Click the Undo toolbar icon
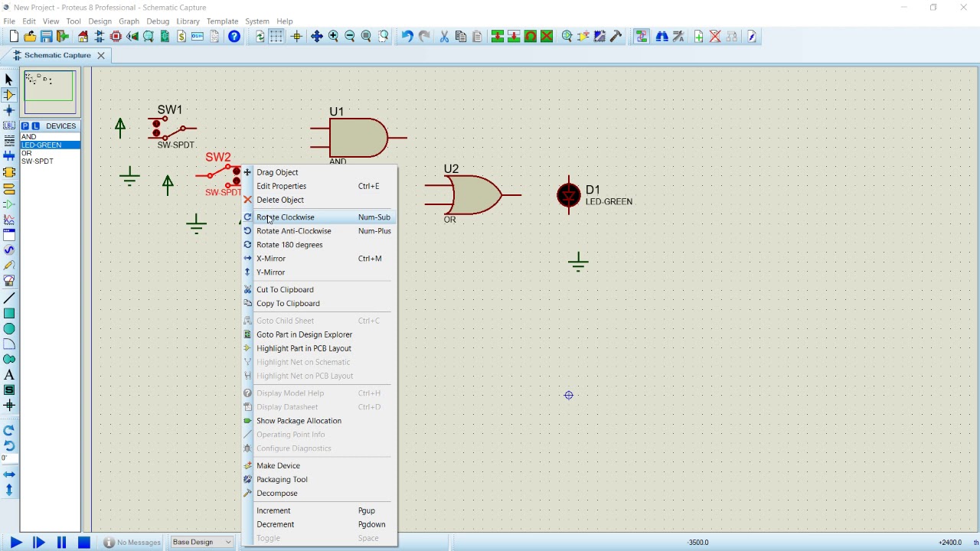The image size is (980, 551). click(407, 37)
